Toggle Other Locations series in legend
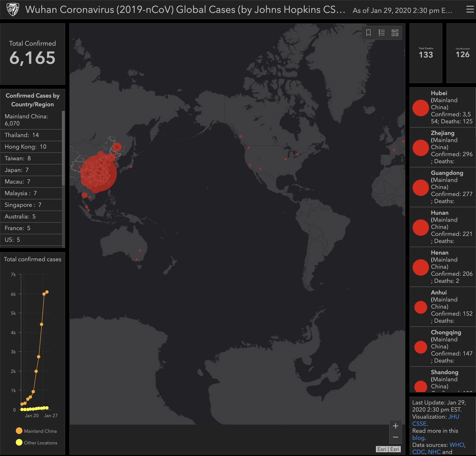476x456 pixels. [36, 443]
